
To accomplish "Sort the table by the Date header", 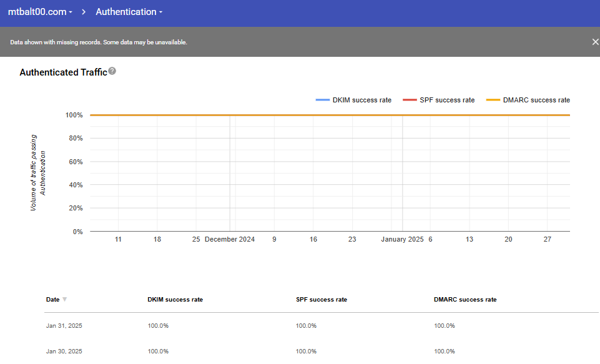I will click(53, 300).
